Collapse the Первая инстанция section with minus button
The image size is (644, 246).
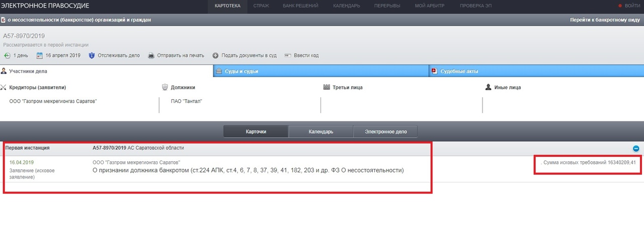pyautogui.click(x=636, y=149)
